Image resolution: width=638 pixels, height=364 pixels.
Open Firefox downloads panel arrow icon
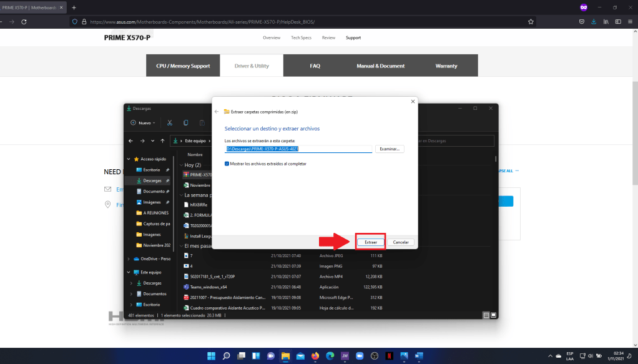coord(593,21)
